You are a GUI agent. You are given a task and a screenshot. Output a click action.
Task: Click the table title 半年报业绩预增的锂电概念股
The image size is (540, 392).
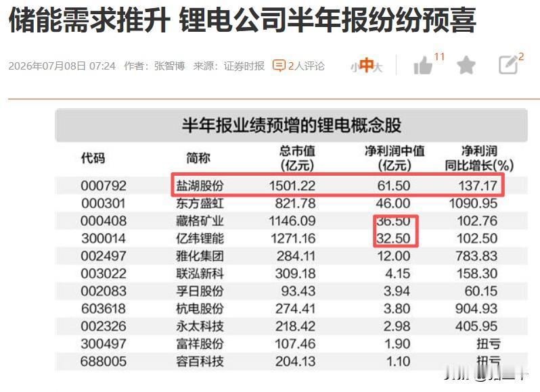(292, 125)
